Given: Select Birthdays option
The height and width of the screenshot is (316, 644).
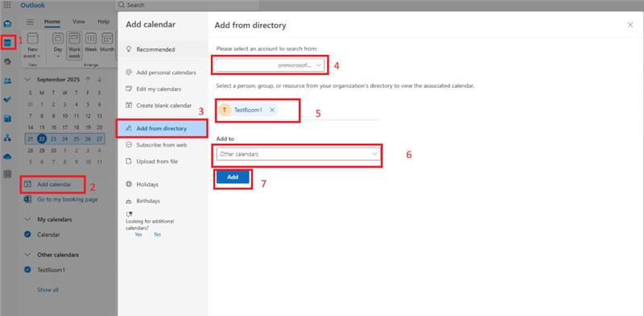Looking at the screenshot, I should [x=163, y=201].
